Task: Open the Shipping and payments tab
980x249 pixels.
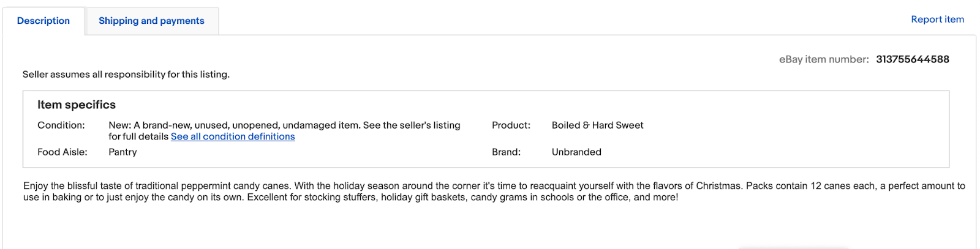Action: tap(151, 21)
